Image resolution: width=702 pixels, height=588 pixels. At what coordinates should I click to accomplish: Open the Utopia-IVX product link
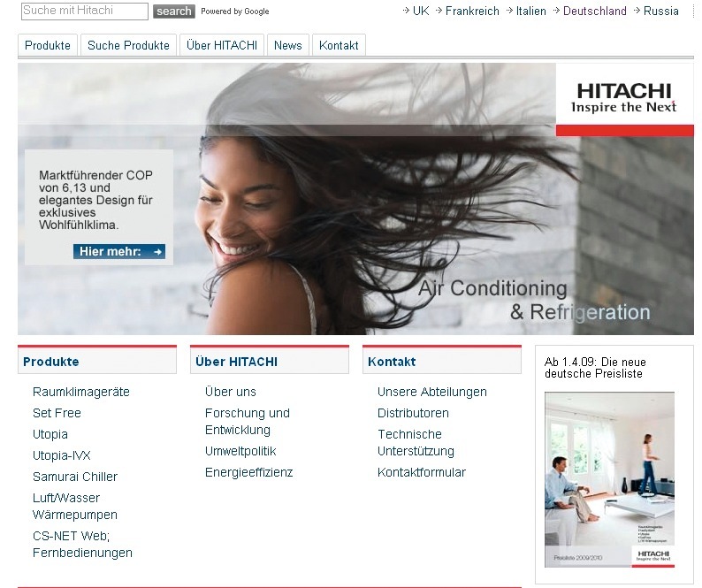pos(62,455)
